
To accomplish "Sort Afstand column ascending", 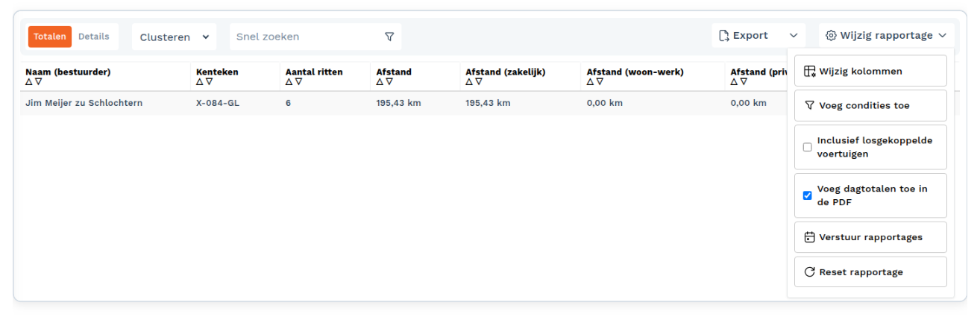I will 380,82.
